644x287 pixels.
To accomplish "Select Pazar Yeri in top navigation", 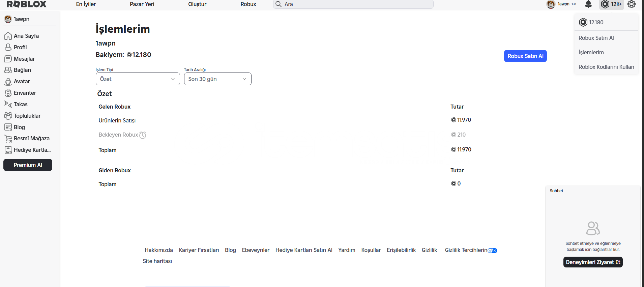I will pos(142,4).
